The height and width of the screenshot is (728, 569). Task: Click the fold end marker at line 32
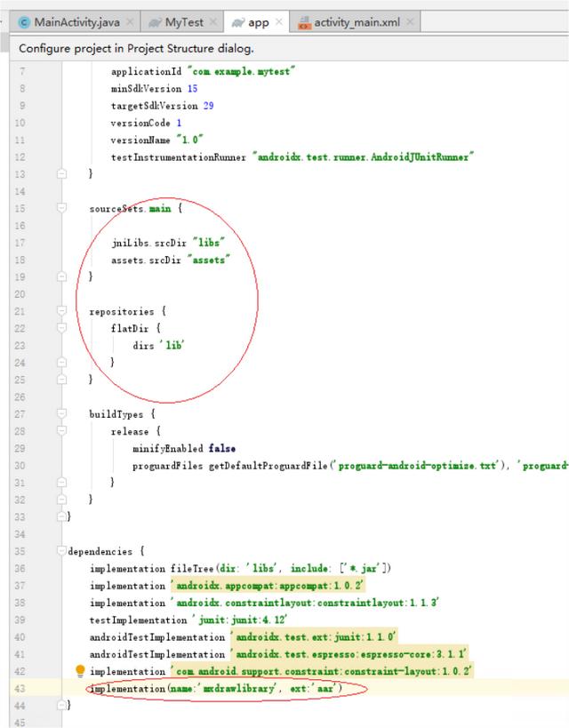[x=61, y=500]
